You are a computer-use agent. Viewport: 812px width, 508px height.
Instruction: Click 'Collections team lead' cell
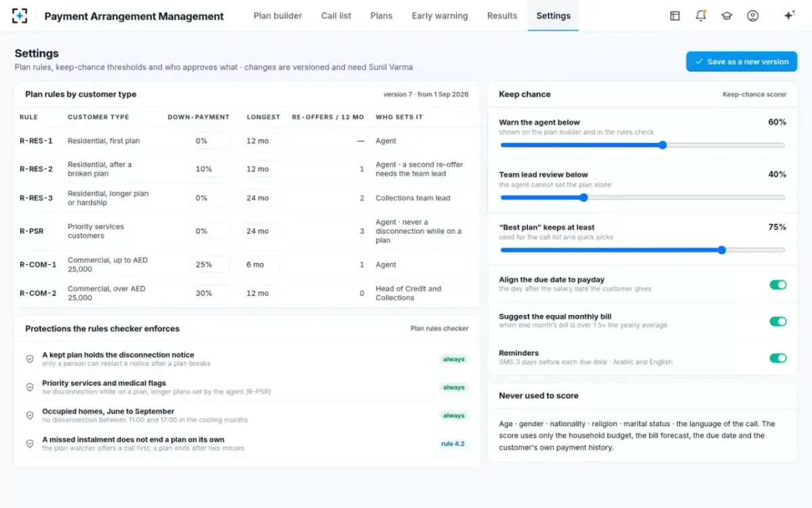(x=413, y=198)
